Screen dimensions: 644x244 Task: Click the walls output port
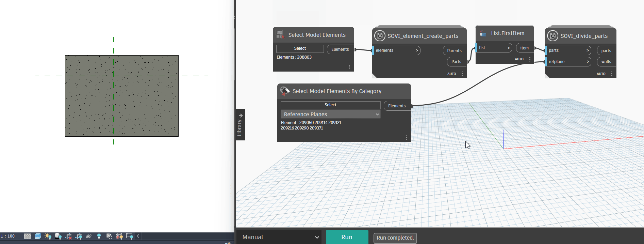pos(606,62)
